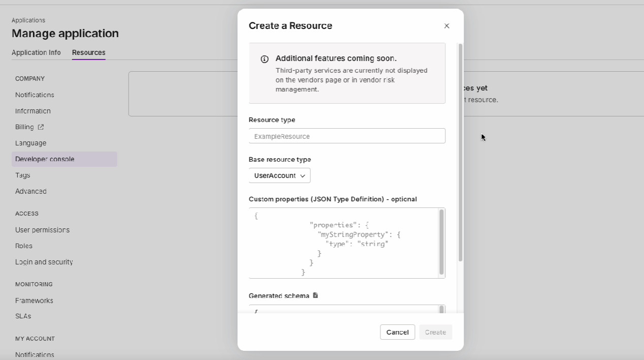Copy generated schema using the document icon
Screen dimensions: 644x360
pos(315,295)
